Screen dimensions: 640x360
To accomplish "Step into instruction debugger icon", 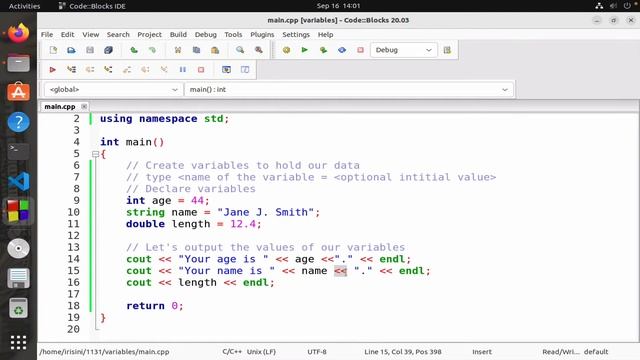I will point(164,69).
